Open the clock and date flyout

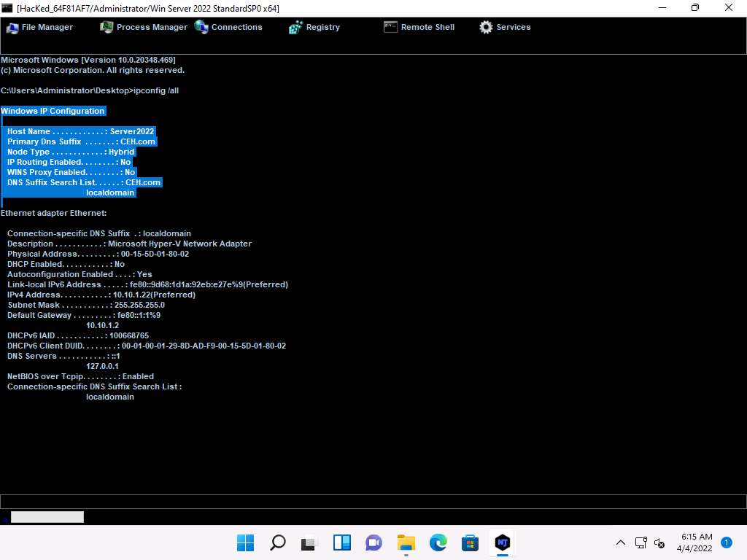[x=696, y=542]
